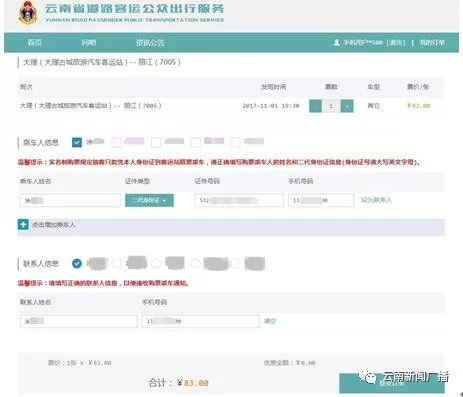Viewport: 463px width, 397px height.
Task: Select the fourth saved contact radio button
Action: pyautogui.click(x=196, y=264)
